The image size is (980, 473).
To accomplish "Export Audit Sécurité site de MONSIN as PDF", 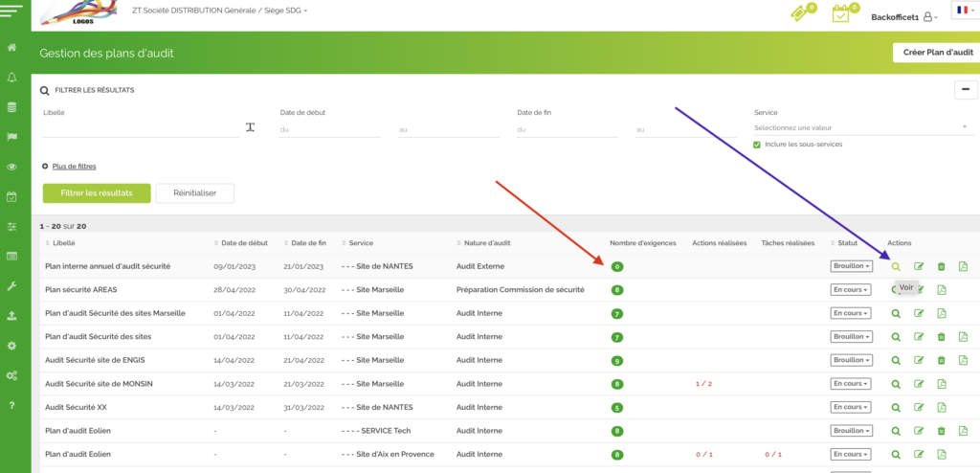I will click(941, 384).
